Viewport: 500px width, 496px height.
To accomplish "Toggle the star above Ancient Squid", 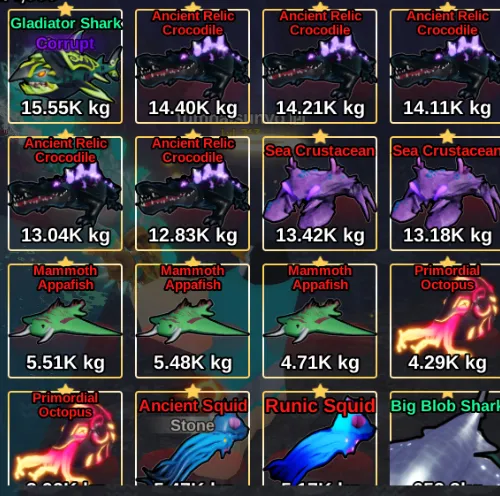I will tap(193, 391).
